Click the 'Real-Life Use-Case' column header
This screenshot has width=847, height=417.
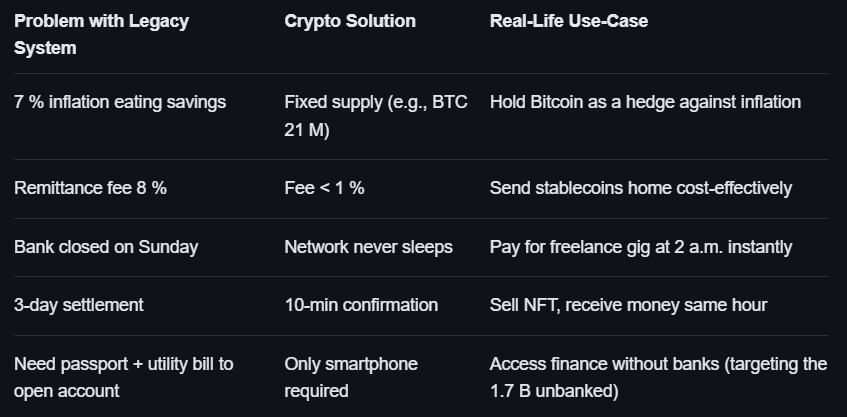[x=568, y=21]
